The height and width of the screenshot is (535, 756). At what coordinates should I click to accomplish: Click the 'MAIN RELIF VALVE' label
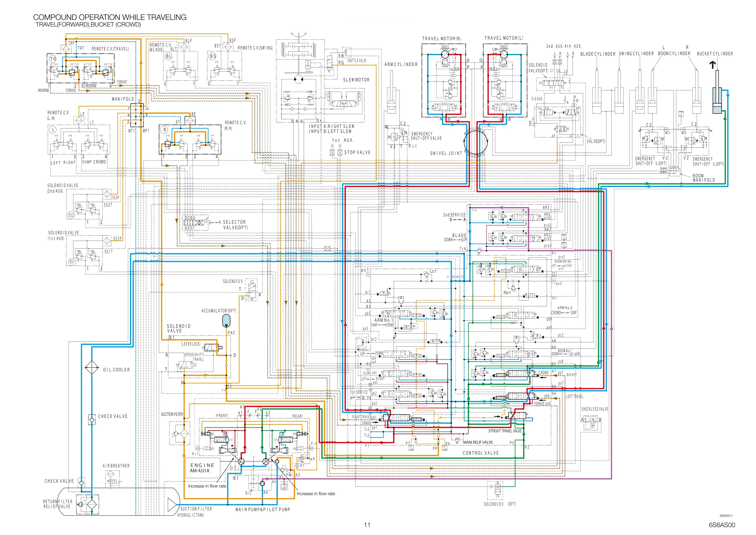tap(478, 442)
